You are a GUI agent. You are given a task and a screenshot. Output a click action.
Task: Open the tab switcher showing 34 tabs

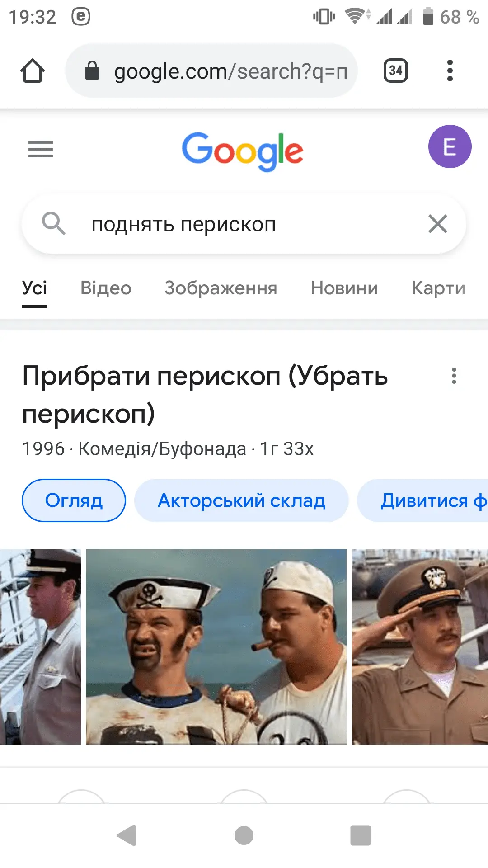pyautogui.click(x=395, y=71)
